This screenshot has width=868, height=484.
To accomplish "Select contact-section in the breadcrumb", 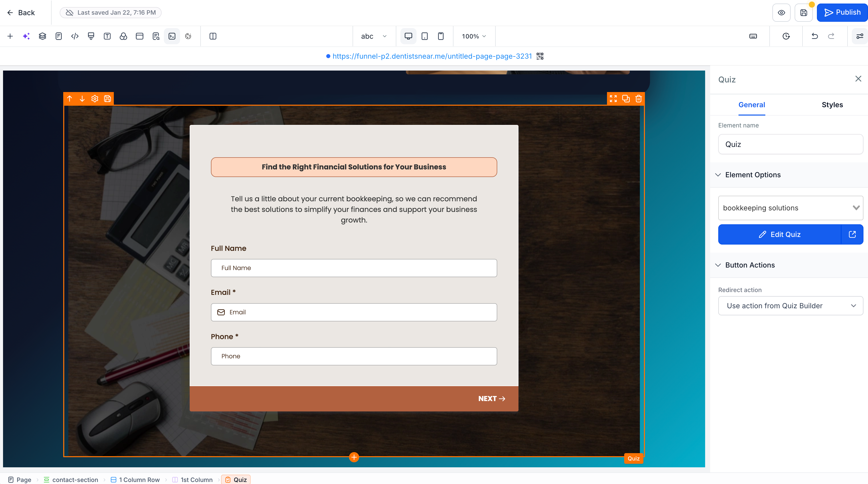I will point(71,480).
